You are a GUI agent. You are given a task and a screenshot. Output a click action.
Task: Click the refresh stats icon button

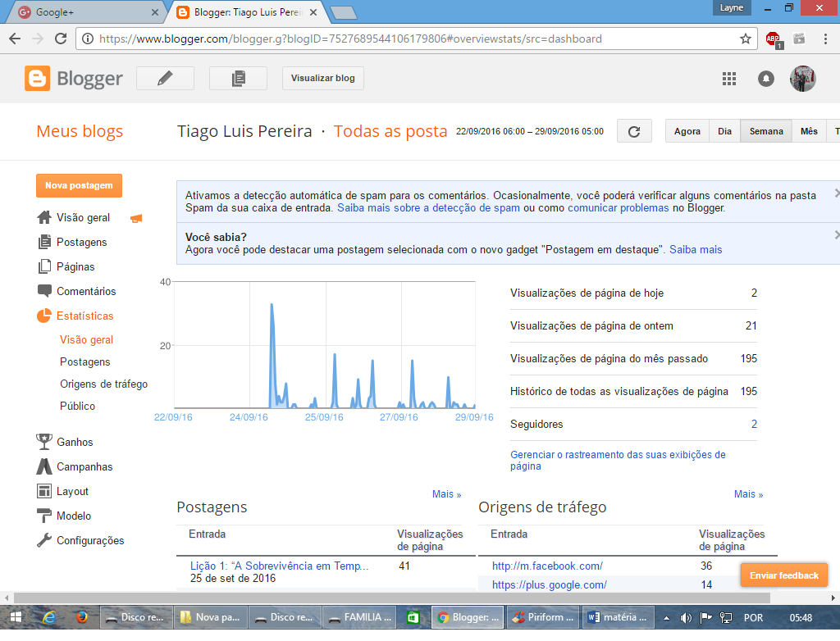(633, 131)
